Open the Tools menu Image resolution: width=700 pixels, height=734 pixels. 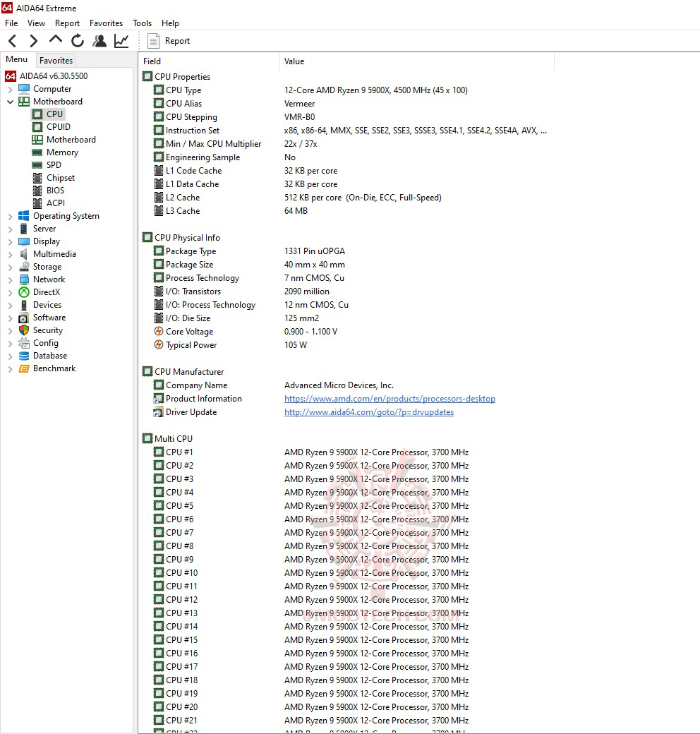(143, 23)
